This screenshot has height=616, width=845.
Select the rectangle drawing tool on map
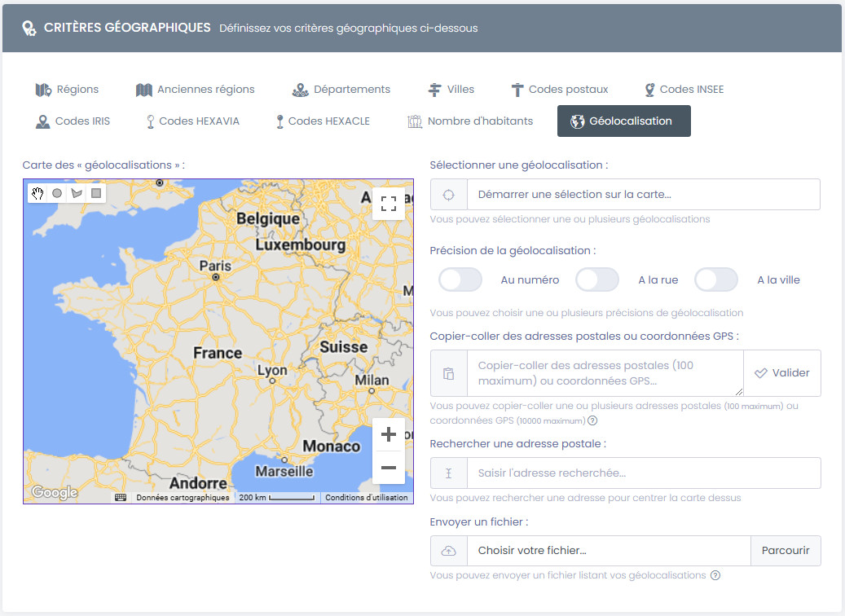point(96,193)
